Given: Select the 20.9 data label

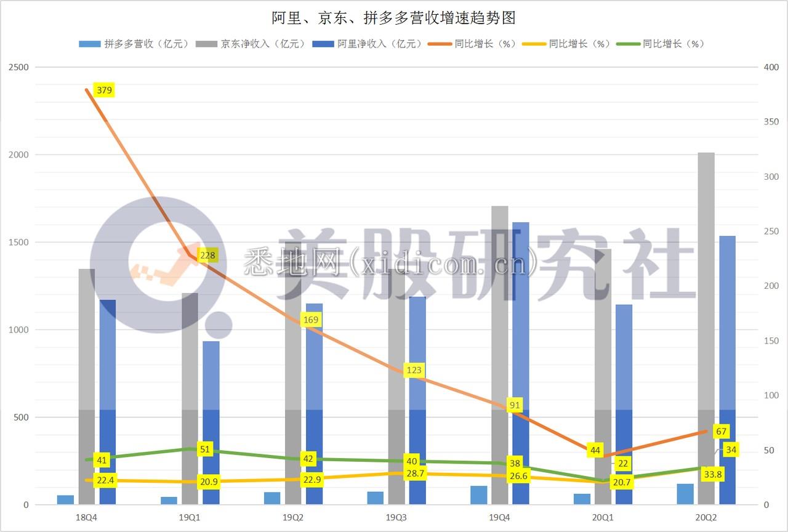Looking at the screenshot, I should pos(209,482).
